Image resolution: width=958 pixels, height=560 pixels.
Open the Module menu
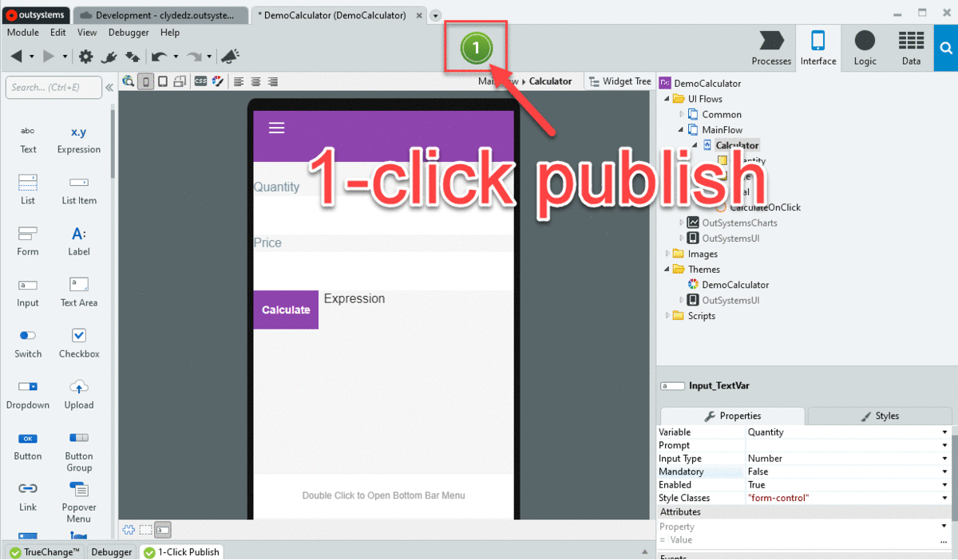(x=22, y=33)
